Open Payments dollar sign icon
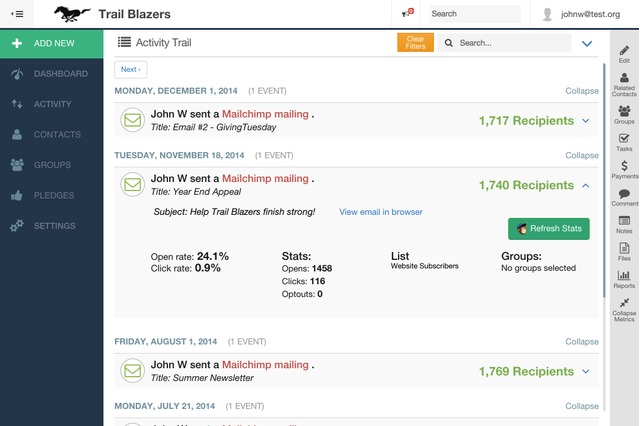 (624, 169)
